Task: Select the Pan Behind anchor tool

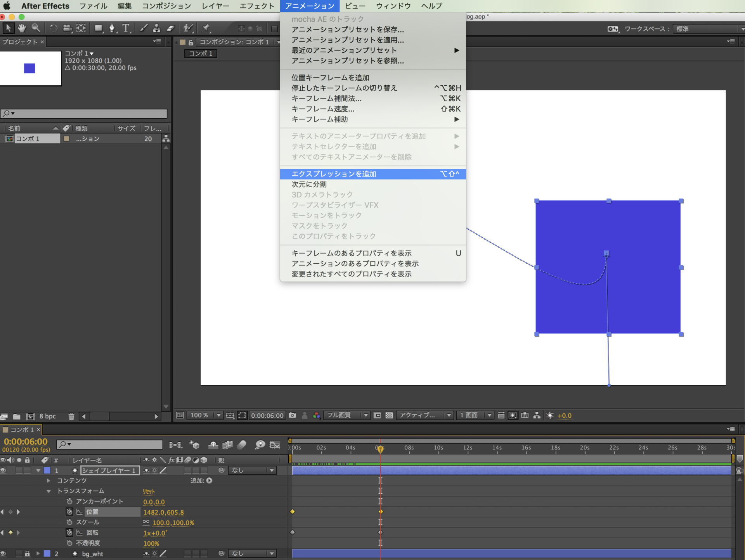Action: (x=81, y=28)
